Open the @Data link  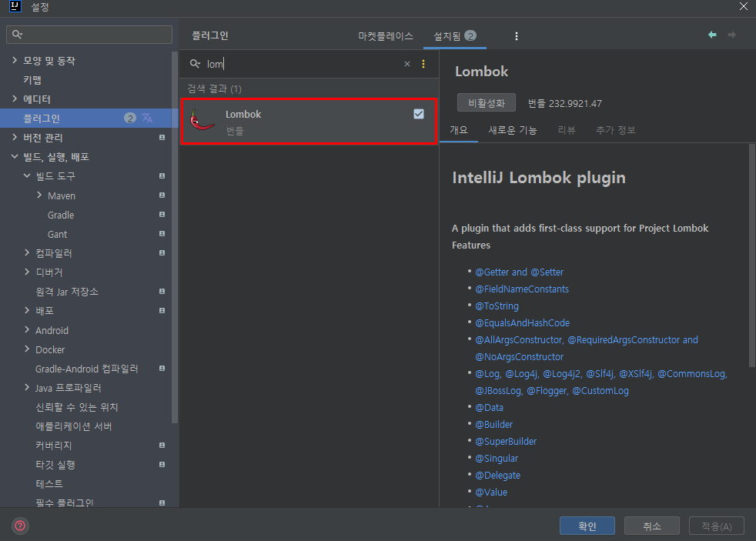[x=490, y=408]
